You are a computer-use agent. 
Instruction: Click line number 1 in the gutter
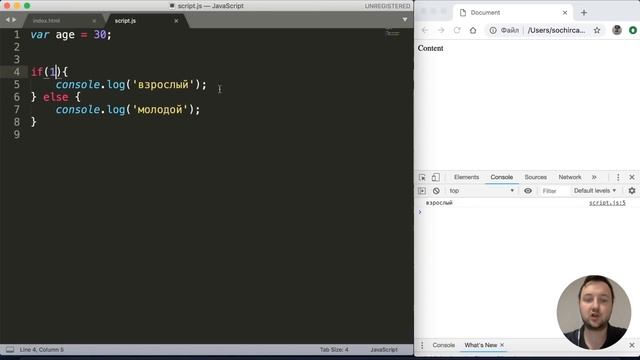(17, 35)
